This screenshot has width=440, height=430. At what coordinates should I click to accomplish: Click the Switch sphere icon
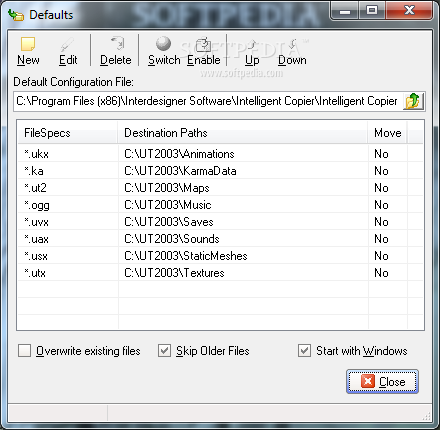pyautogui.click(x=164, y=44)
